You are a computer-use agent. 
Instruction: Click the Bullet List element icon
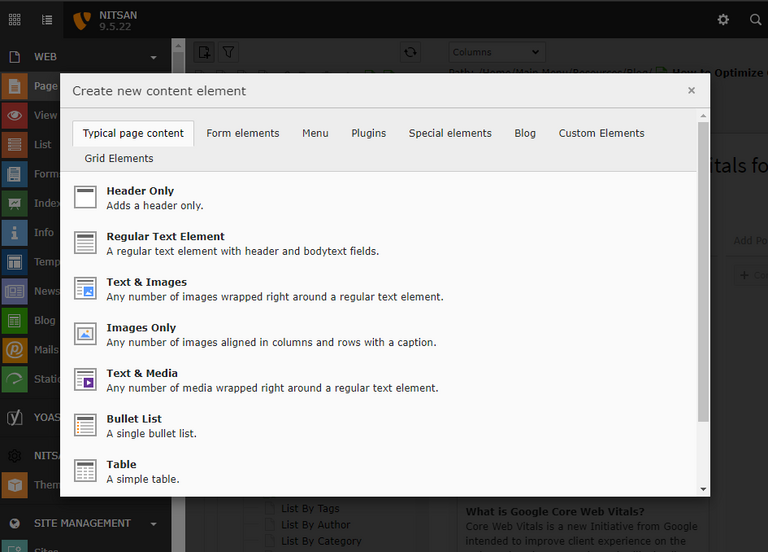tap(85, 425)
